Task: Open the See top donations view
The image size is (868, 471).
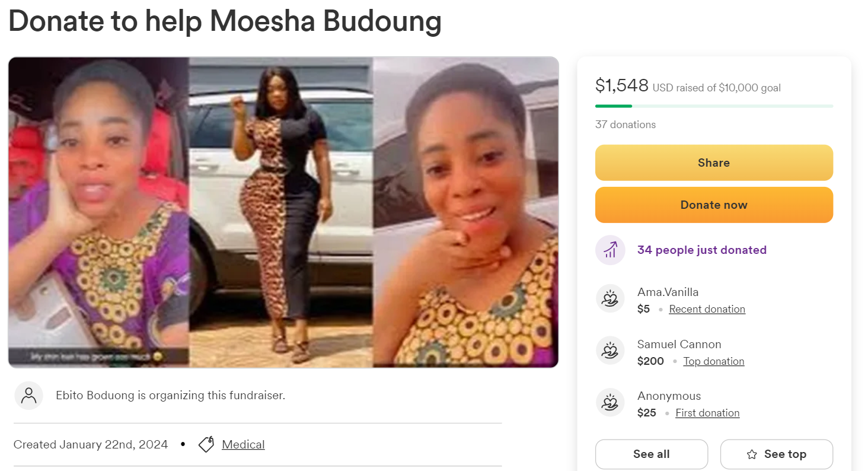Action: [x=777, y=454]
